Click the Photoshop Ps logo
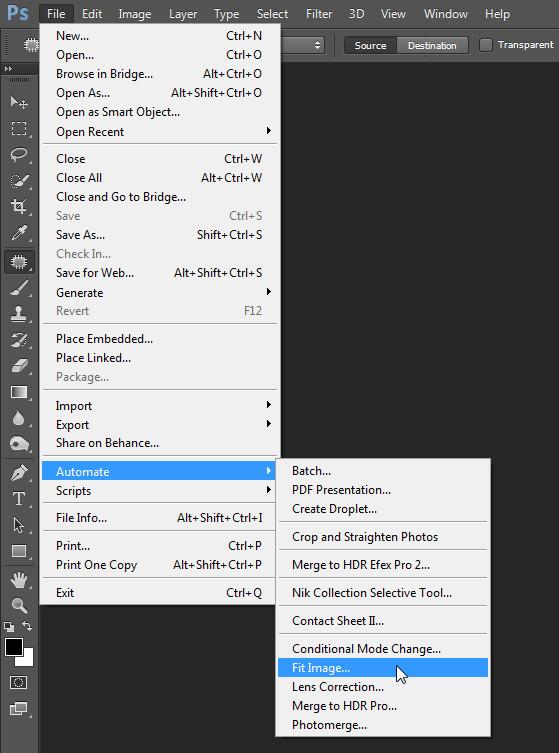Image resolution: width=559 pixels, height=753 pixels. pyautogui.click(x=18, y=13)
